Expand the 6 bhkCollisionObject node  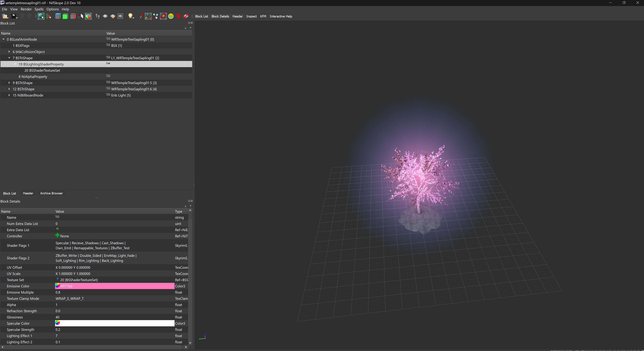tap(9, 52)
